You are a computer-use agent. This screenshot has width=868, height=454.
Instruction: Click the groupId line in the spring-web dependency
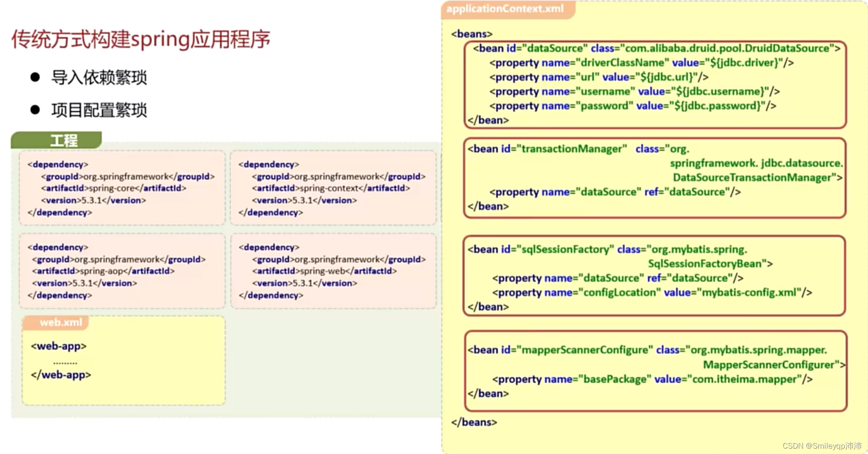339,259
